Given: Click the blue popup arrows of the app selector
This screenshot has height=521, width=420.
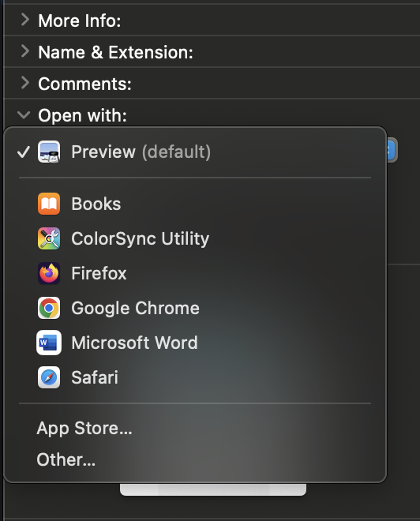Looking at the screenshot, I should tap(392, 150).
